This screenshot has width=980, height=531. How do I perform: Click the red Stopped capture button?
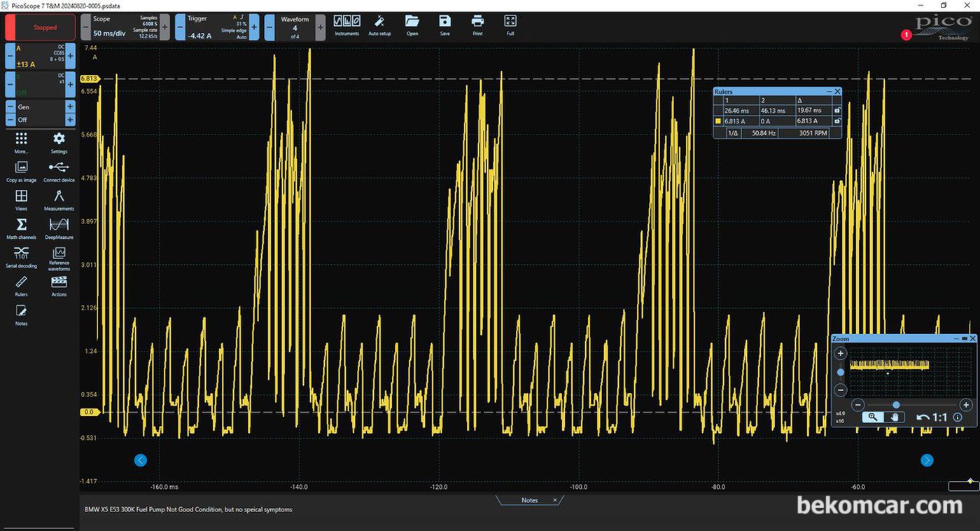41,27
